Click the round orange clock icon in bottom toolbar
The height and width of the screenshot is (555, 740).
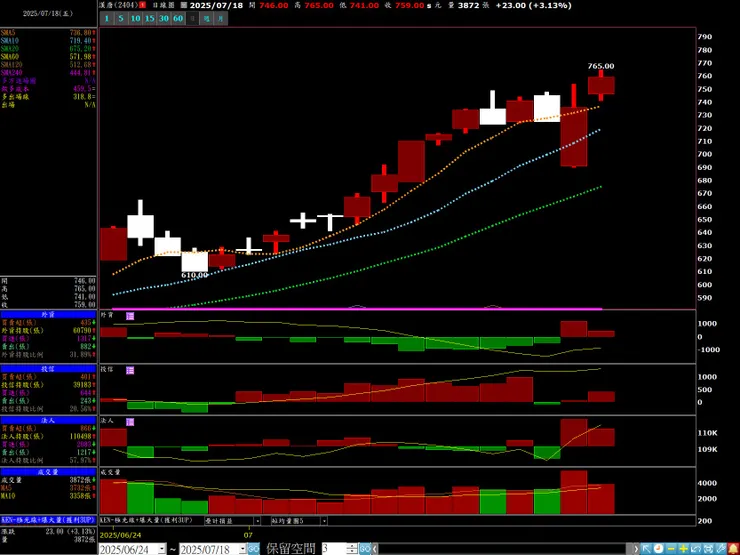658,549
